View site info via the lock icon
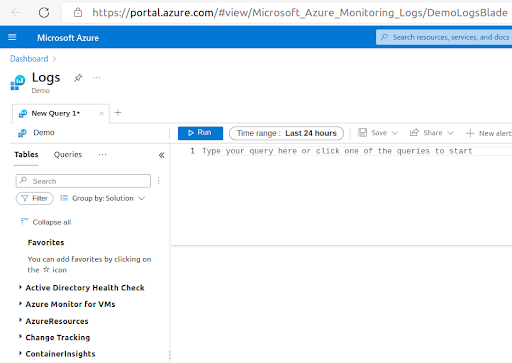This screenshot has width=512, height=363. 78,13
